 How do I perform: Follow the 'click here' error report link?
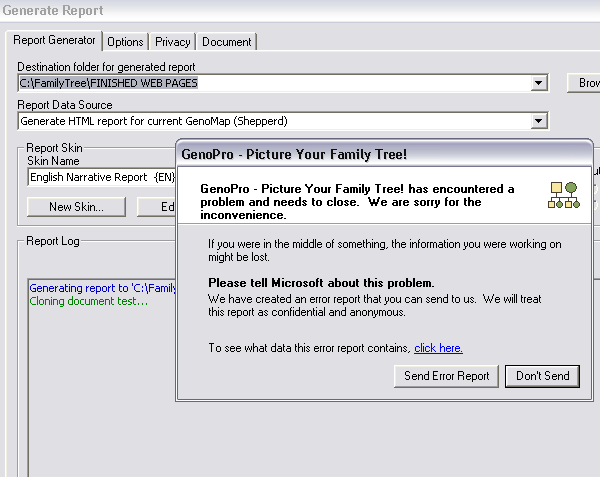coord(438,348)
